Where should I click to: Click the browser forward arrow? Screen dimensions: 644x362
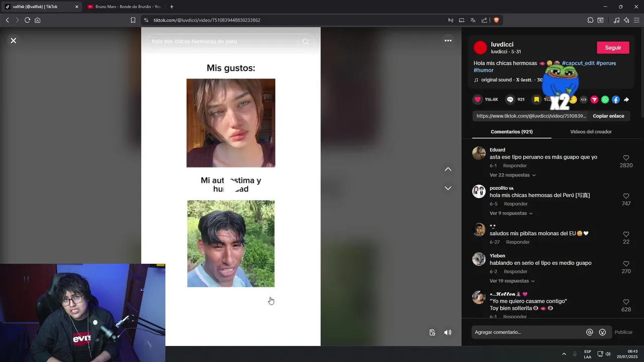pos(17,20)
